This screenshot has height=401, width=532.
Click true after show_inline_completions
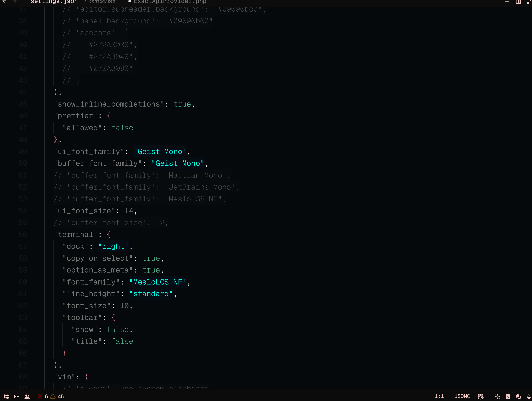click(182, 104)
